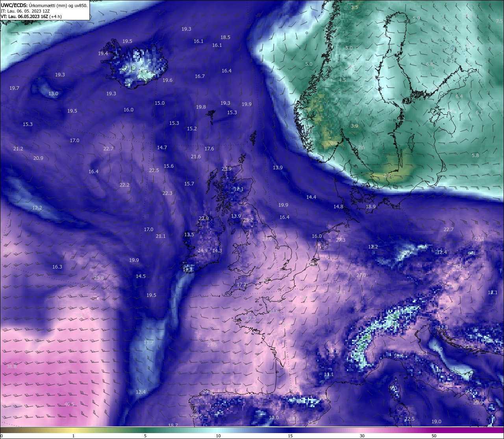Select the initial time line 'IT: Lau. 06. 05. 2023 12Z'
504x439 pixels.
(25, 11)
